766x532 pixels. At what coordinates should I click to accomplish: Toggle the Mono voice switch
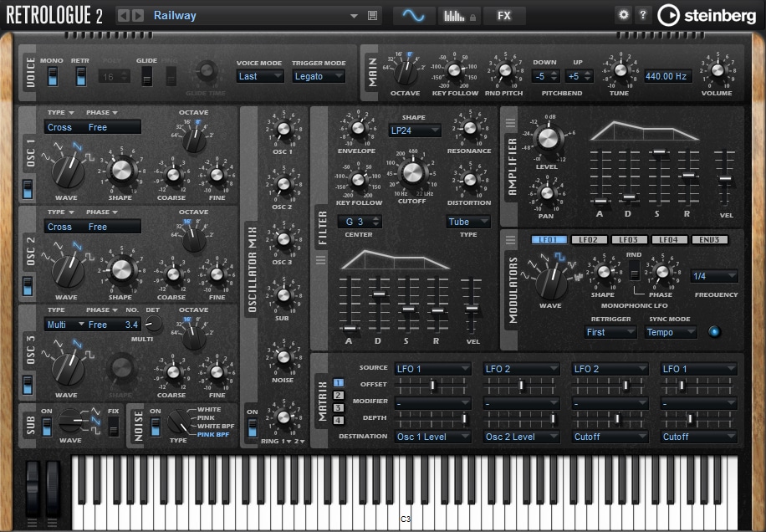coord(53,76)
